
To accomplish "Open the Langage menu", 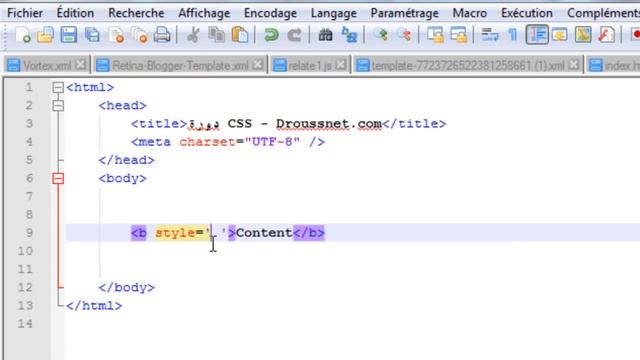I will click(x=333, y=13).
